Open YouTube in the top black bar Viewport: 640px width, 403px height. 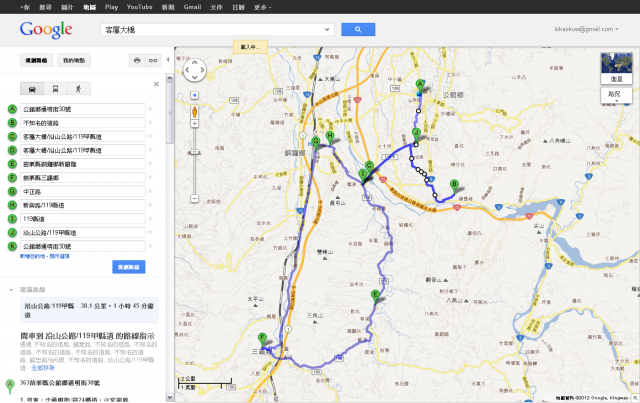point(139,7)
